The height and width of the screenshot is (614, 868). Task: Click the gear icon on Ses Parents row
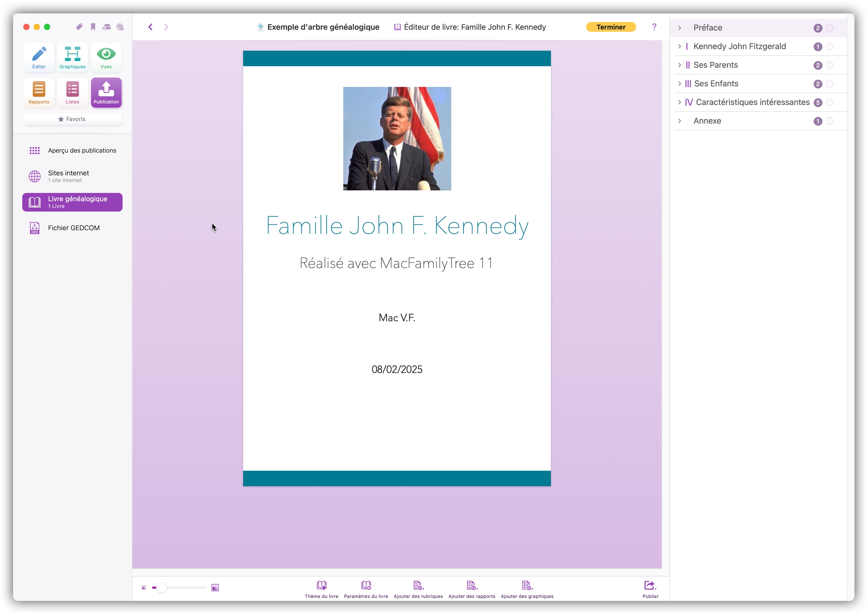coord(829,65)
